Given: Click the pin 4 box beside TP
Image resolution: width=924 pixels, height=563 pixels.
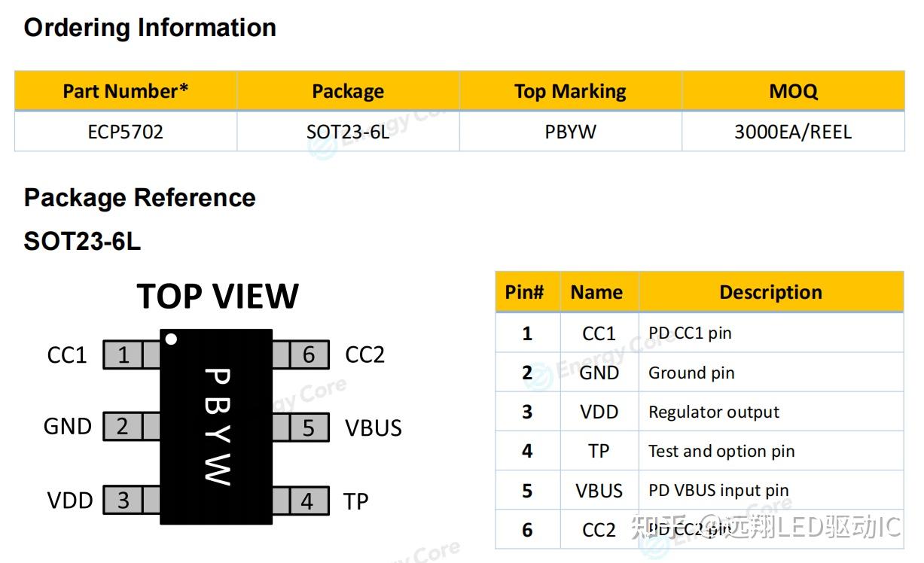Looking at the screenshot, I should click(x=308, y=501).
